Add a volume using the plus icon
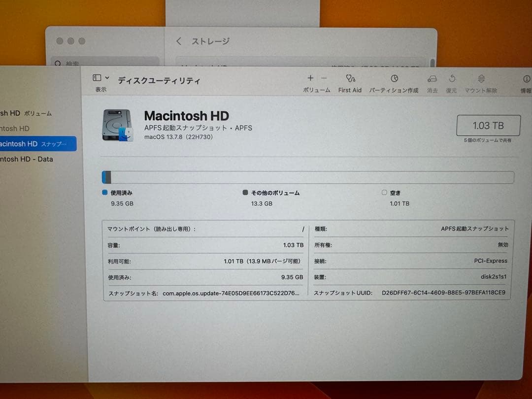 (310, 78)
